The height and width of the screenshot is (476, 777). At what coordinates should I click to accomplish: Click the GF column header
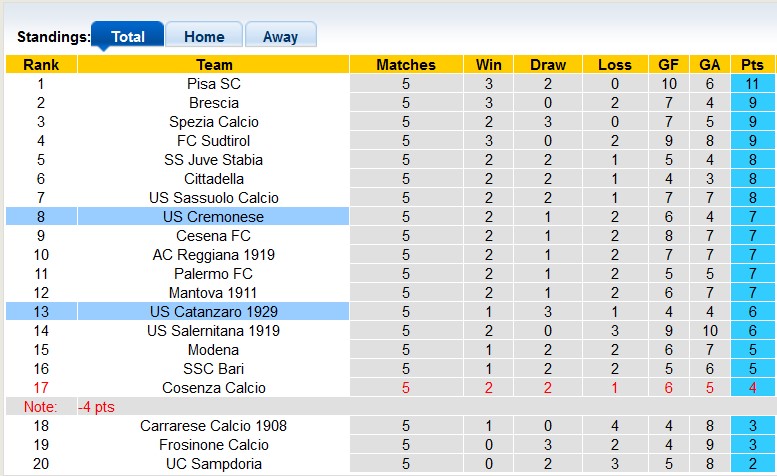click(668, 65)
